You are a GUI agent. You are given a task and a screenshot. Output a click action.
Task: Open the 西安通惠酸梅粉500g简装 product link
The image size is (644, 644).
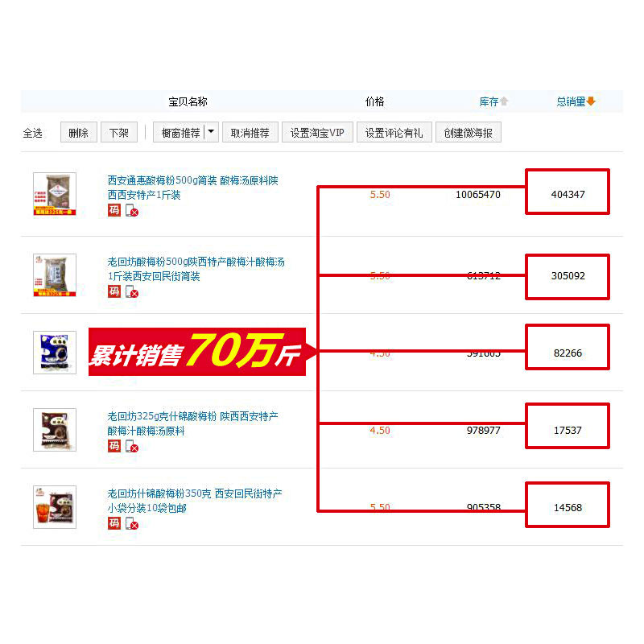pyautogui.click(x=192, y=188)
